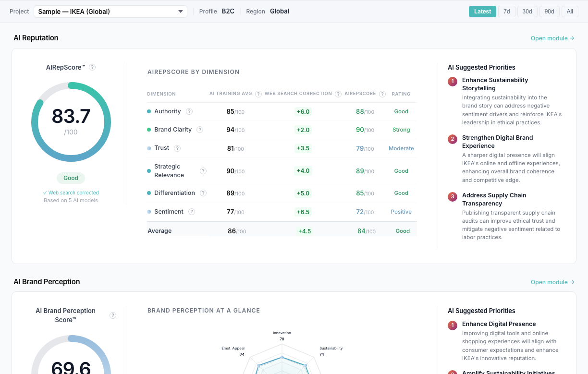Select the Differentiation dimension label
The height and width of the screenshot is (374, 588).
[x=174, y=193]
